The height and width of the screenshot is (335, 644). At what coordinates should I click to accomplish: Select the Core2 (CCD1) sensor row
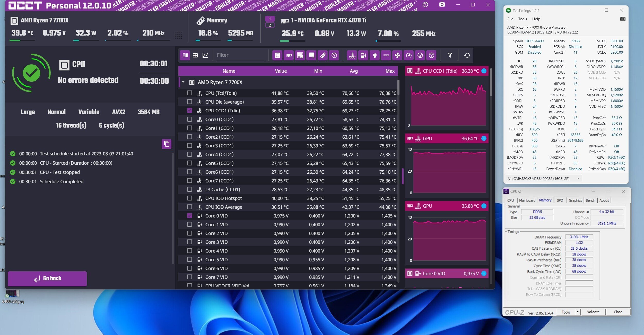click(288, 137)
